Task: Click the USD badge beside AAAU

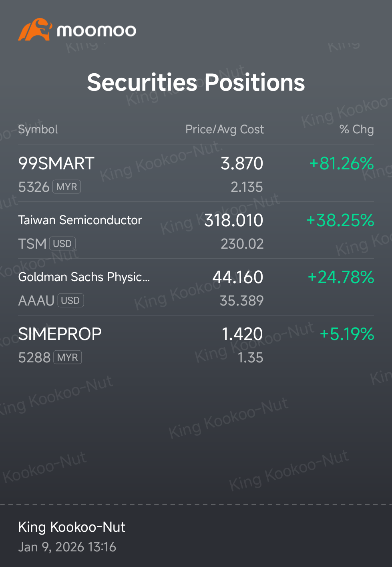Action: [70, 300]
